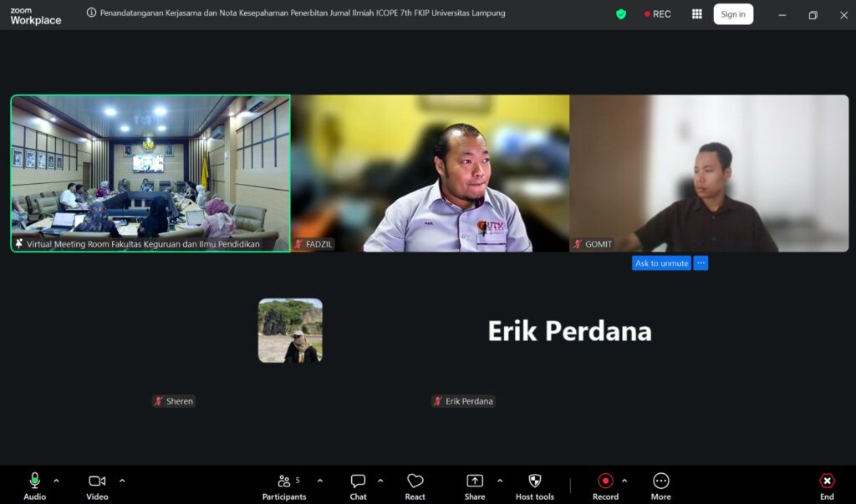Open the React emoji menu

click(415, 486)
